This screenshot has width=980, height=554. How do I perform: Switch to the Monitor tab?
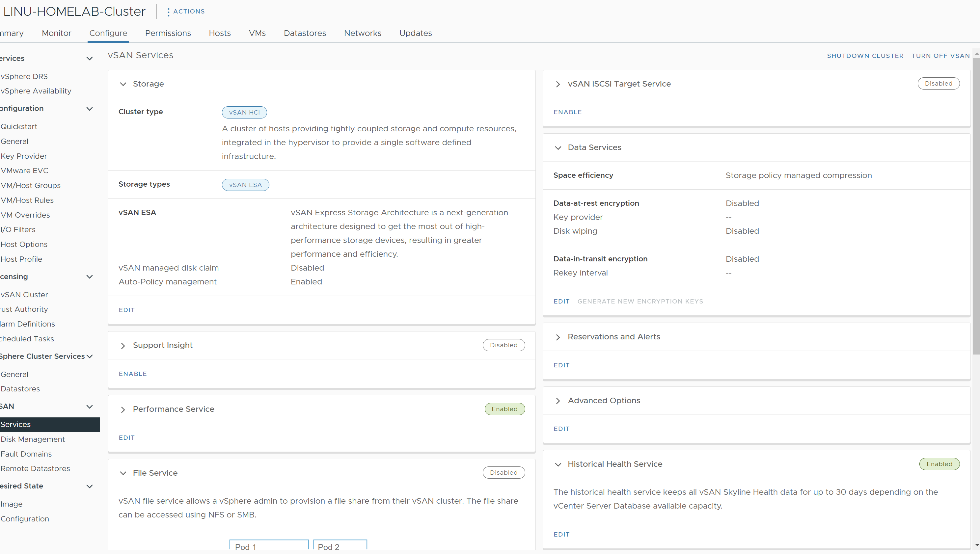pos(56,33)
